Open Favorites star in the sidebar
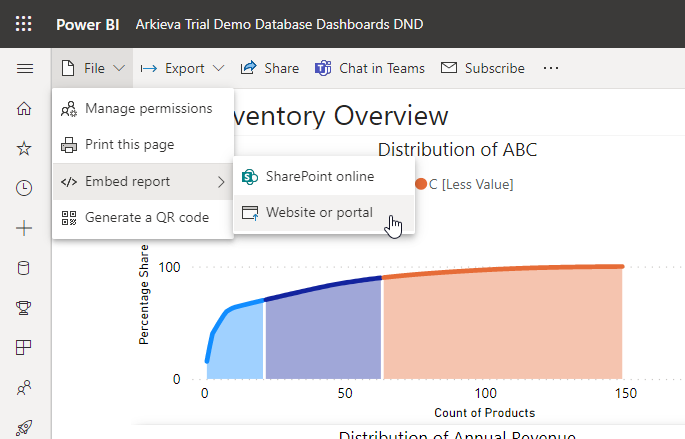Viewport: 685px width, 439px height. (x=24, y=149)
